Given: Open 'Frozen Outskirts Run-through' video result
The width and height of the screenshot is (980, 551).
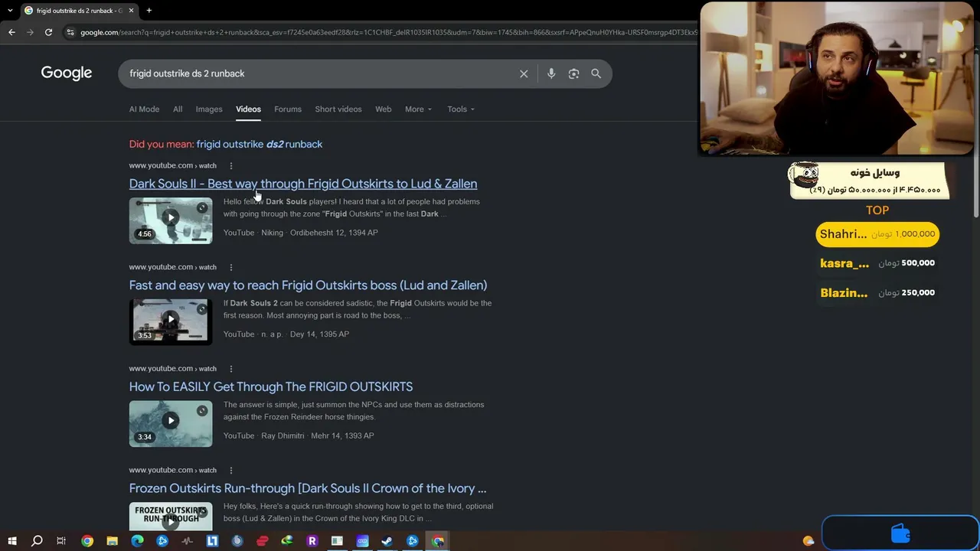Looking at the screenshot, I should (x=308, y=488).
